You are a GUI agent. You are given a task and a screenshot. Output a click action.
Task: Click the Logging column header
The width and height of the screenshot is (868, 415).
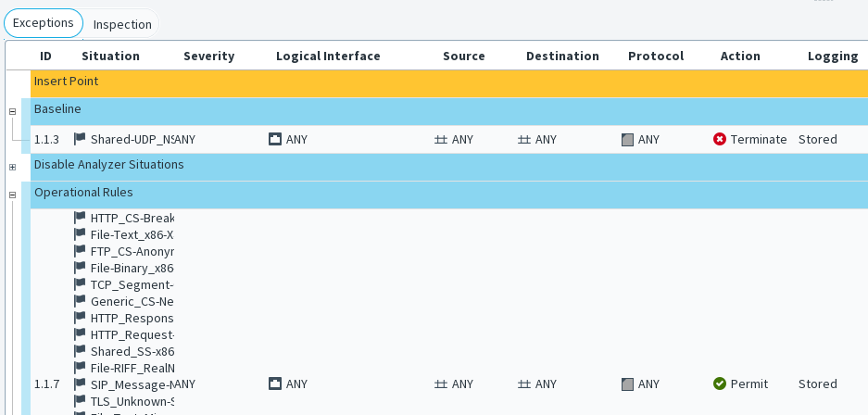[x=833, y=57]
